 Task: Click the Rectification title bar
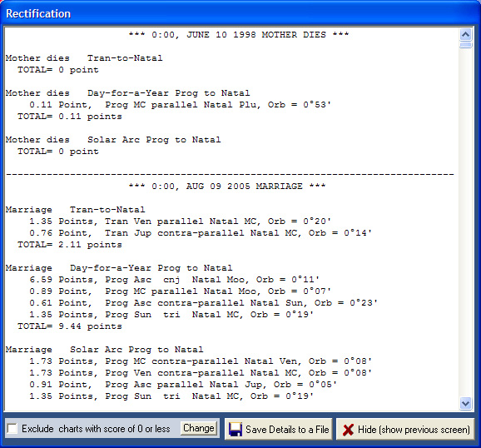click(240, 13)
